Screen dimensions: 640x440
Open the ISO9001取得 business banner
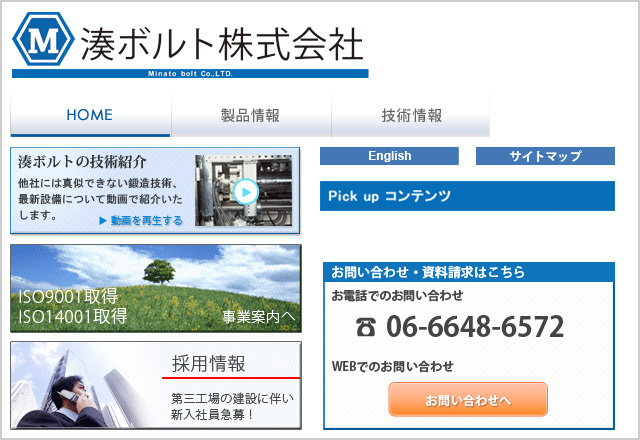156,288
